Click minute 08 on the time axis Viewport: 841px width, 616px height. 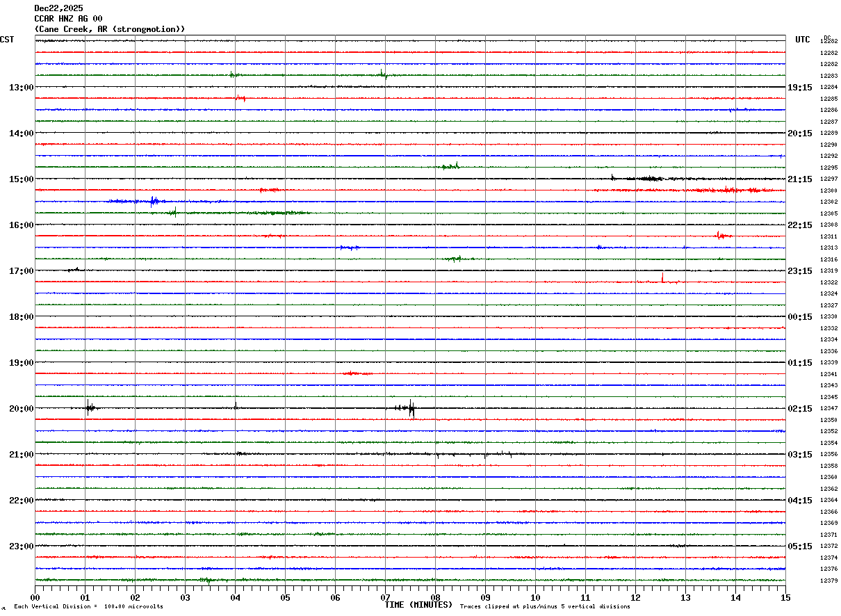click(435, 597)
